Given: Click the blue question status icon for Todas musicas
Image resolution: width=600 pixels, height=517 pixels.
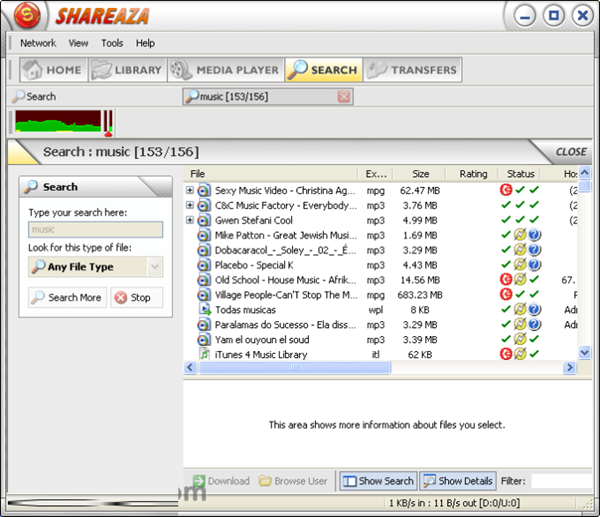Looking at the screenshot, I should tap(535, 309).
